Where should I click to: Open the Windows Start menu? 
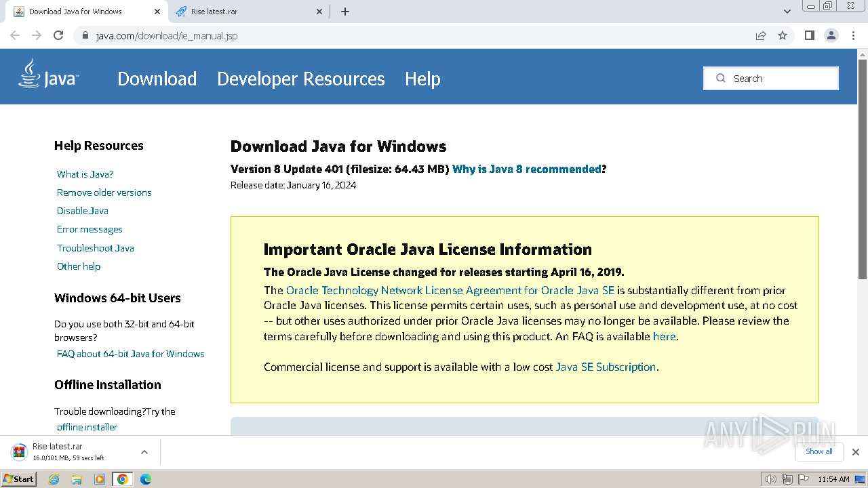coord(18,479)
